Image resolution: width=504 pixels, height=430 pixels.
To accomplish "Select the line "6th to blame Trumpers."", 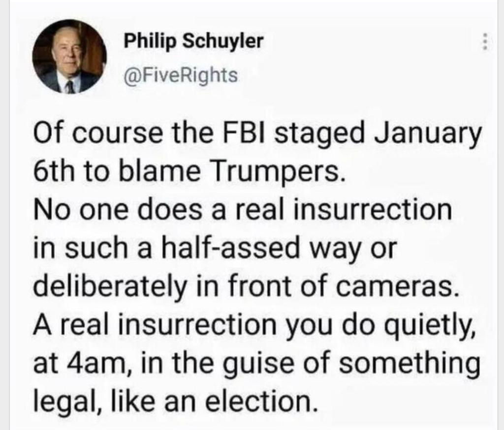I will [186, 174].
